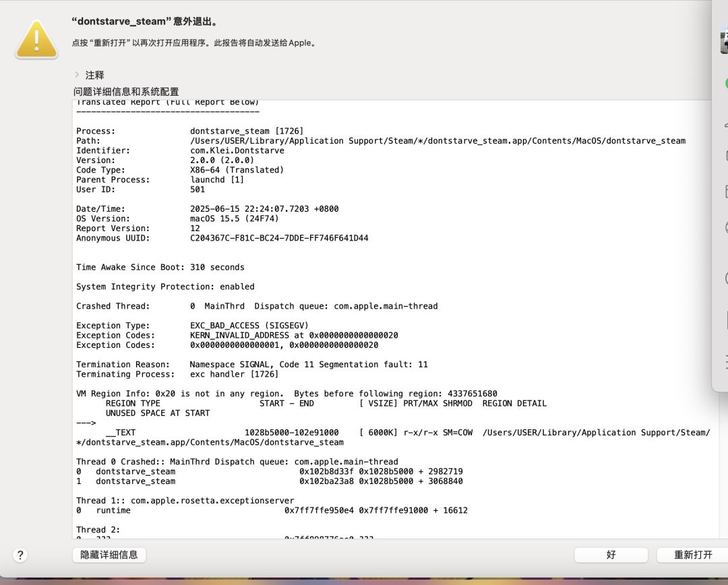Viewport: 728px width, 585px height.
Task: Click the Anonymous UUID value
Action: (x=279, y=238)
